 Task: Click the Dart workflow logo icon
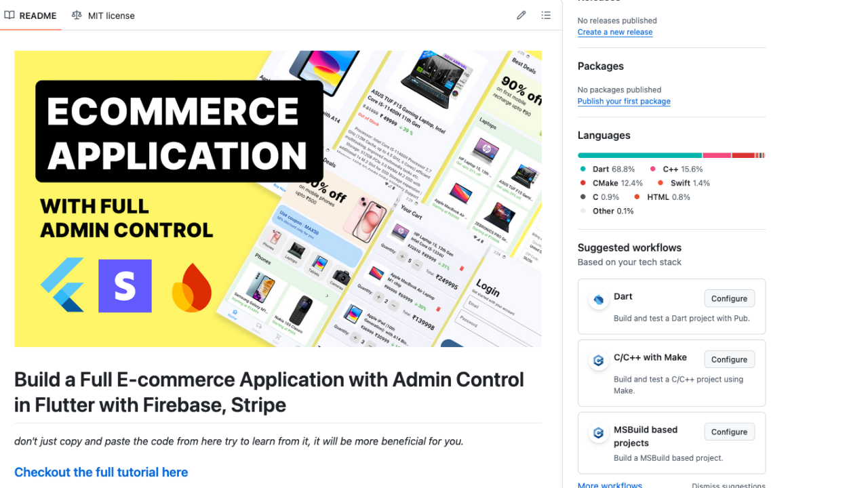tap(598, 300)
